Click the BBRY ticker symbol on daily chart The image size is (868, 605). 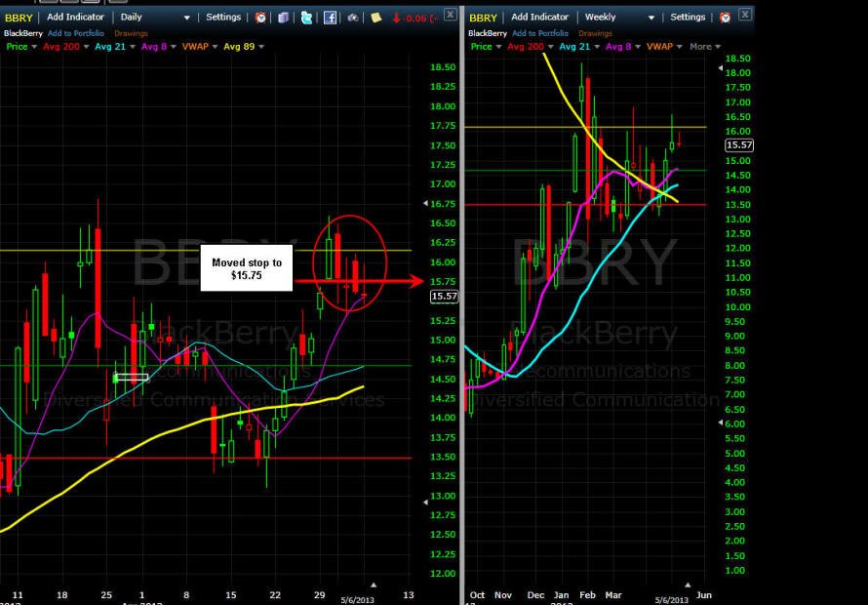click(x=19, y=18)
